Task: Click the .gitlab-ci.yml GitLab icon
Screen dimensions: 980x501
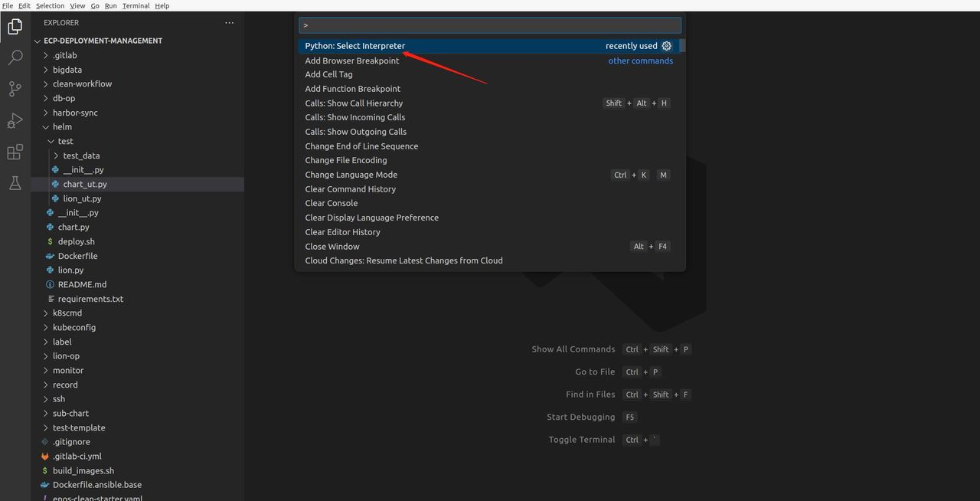Action: click(x=45, y=457)
